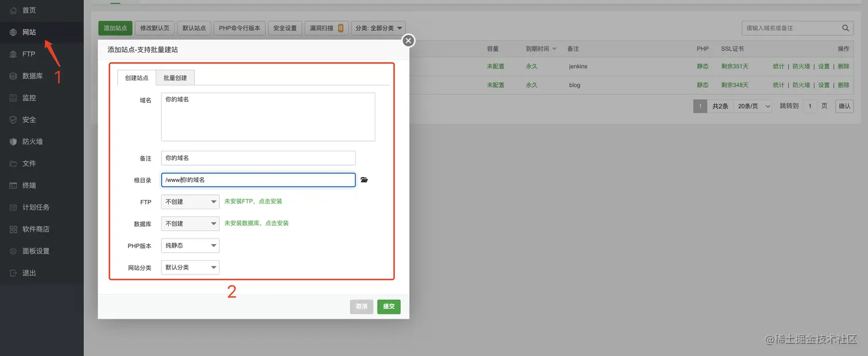Click the 漏洞扫描 count badge

(x=340, y=28)
